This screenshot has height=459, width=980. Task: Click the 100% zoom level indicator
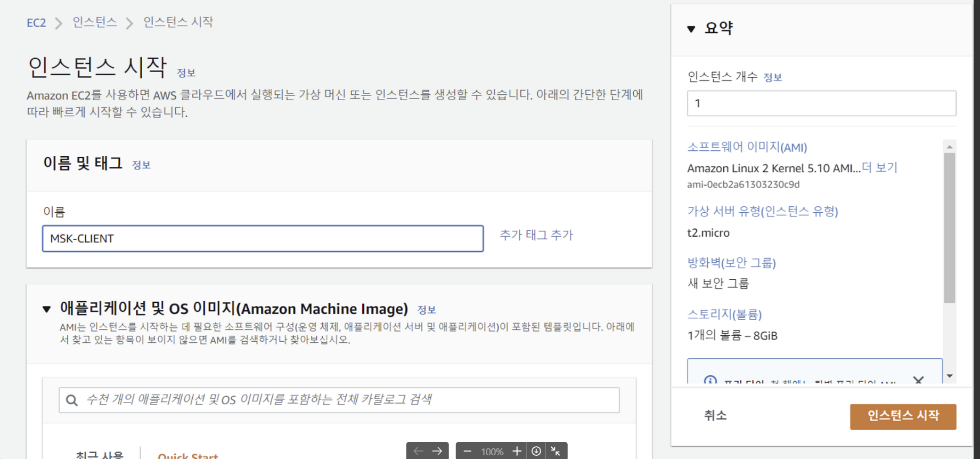pyautogui.click(x=492, y=452)
